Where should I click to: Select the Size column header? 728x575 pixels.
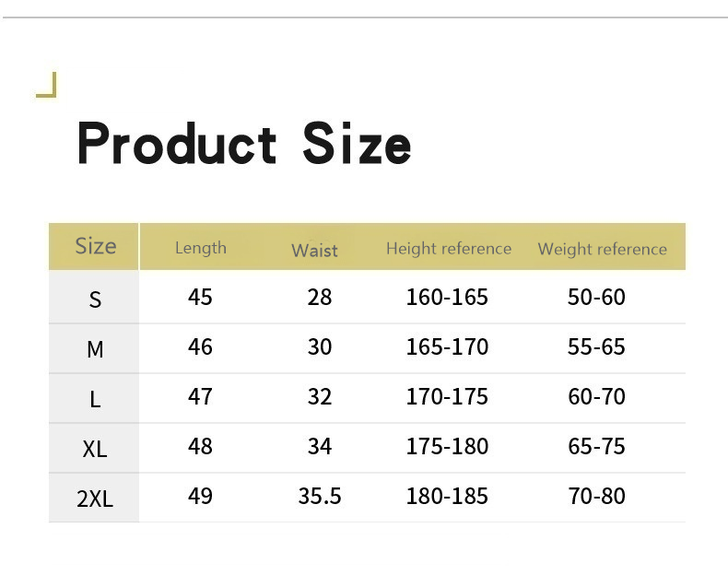coord(95,246)
